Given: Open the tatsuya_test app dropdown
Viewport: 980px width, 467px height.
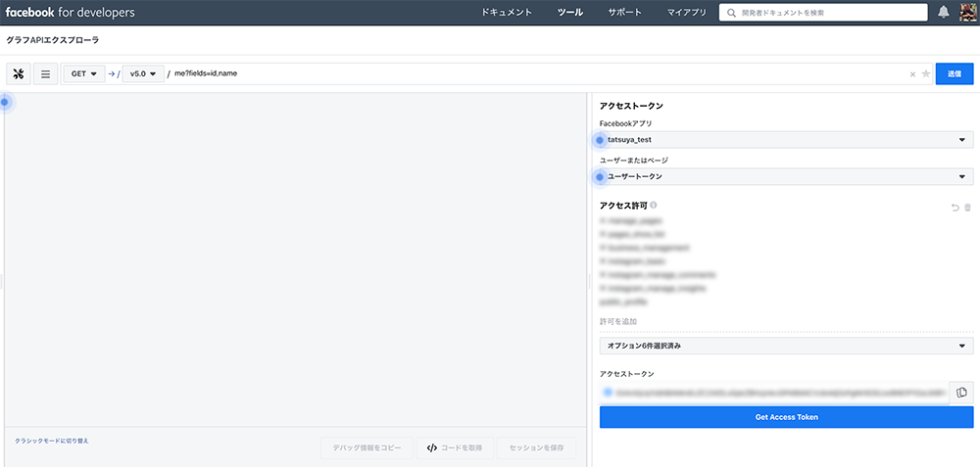Looking at the screenshot, I should pyautogui.click(x=786, y=140).
